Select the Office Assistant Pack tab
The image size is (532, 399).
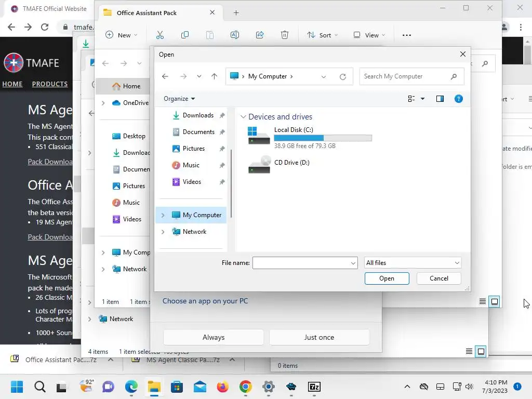coord(159,13)
